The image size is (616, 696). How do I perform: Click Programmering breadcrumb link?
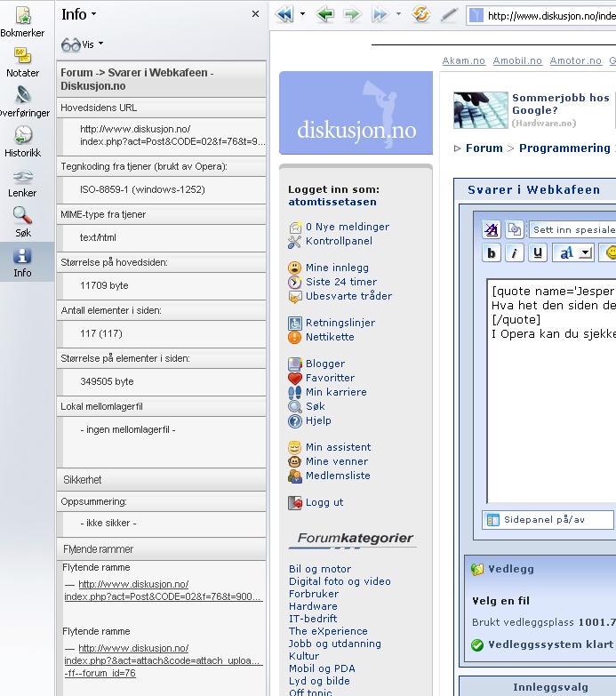(x=564, y=148)
